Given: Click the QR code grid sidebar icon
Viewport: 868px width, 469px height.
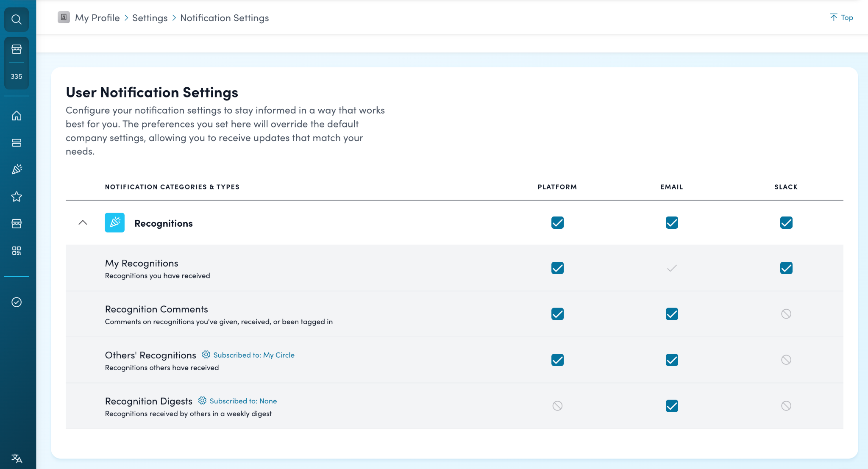Looking at the screenshot, I should [17, 251].
